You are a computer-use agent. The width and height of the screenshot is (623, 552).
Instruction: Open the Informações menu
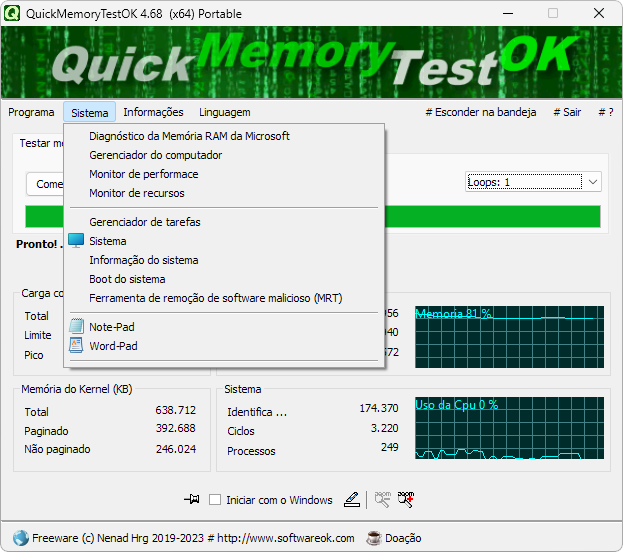(153, 112)
